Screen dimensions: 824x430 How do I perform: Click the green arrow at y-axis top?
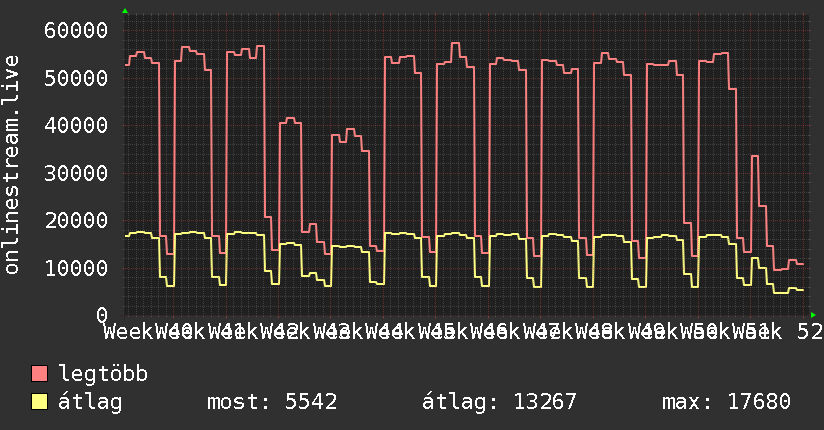[125, 11]
